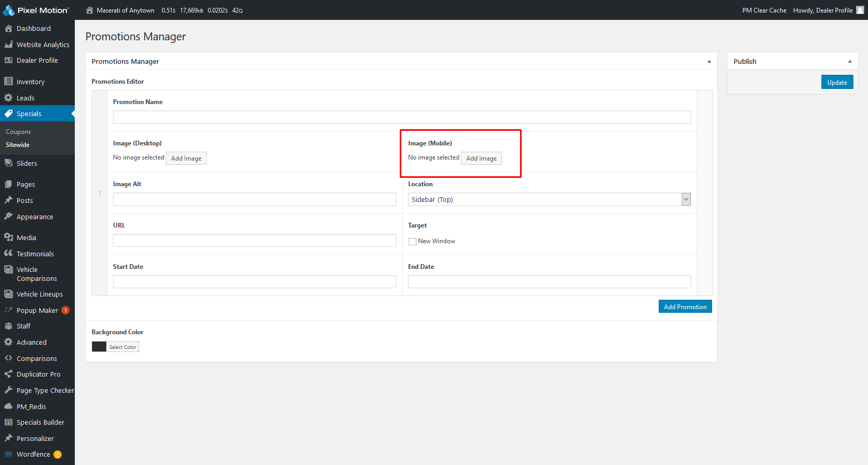
Task: Click the Media icon in sidebar
Action: pyautogui.click(x=8, y=237)
